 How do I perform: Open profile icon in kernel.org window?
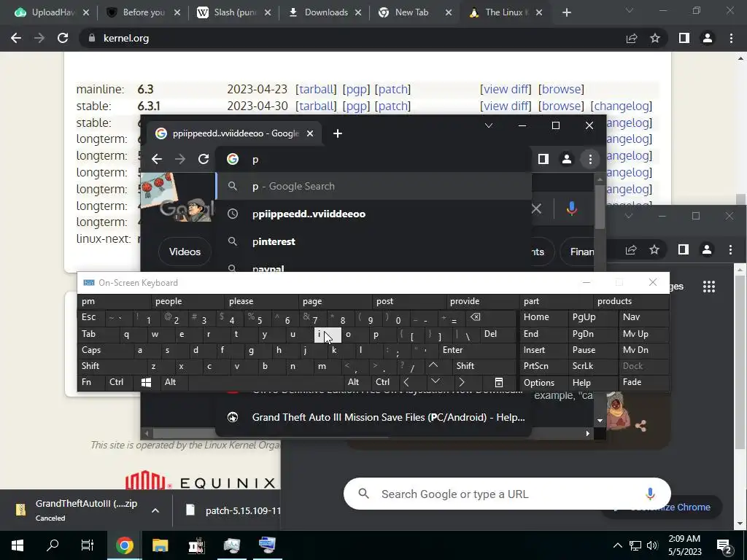(x=708, y=38)
